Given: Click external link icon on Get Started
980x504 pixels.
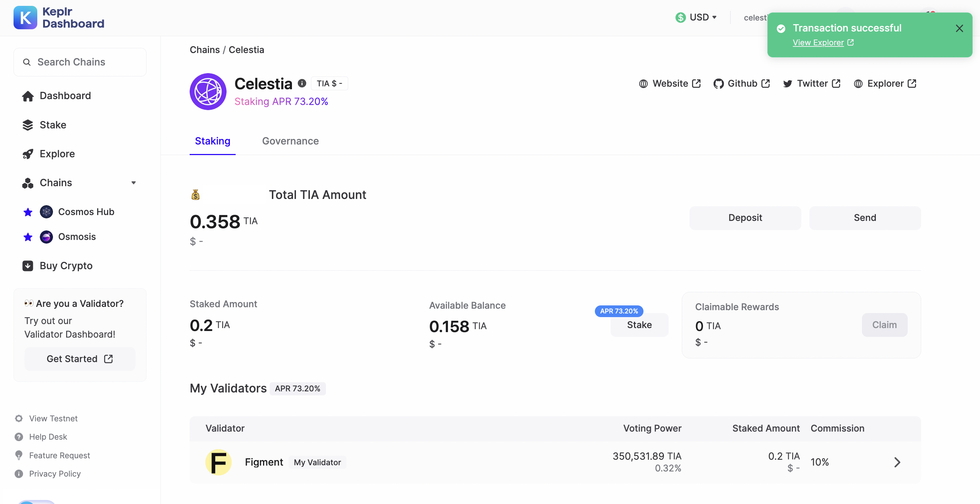Looking at the screenshot, I should pos(109,359).
